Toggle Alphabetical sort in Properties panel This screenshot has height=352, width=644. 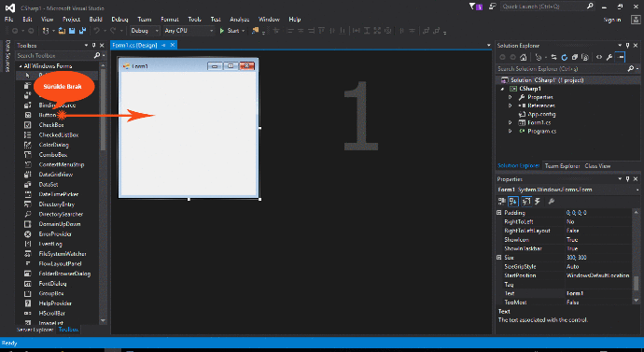click(513, 201)
